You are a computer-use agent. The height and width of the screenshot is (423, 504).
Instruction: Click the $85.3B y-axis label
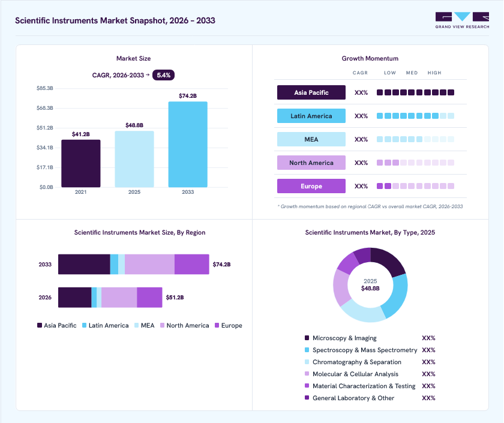point(44,88)
